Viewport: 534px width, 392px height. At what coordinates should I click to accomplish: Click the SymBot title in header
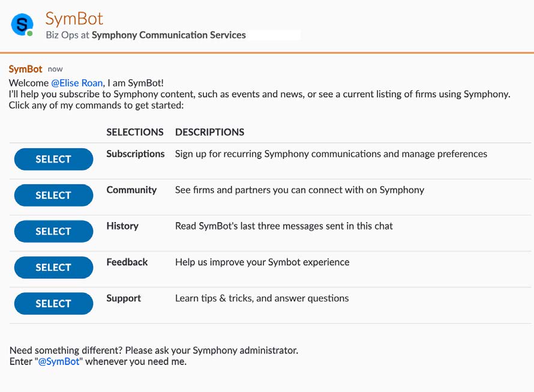[74, 19]
